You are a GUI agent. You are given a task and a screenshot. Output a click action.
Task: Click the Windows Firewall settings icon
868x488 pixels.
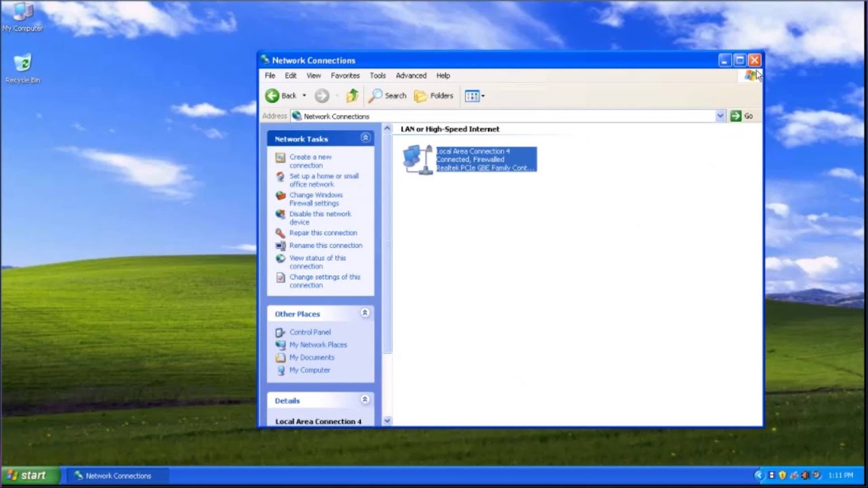280,195
